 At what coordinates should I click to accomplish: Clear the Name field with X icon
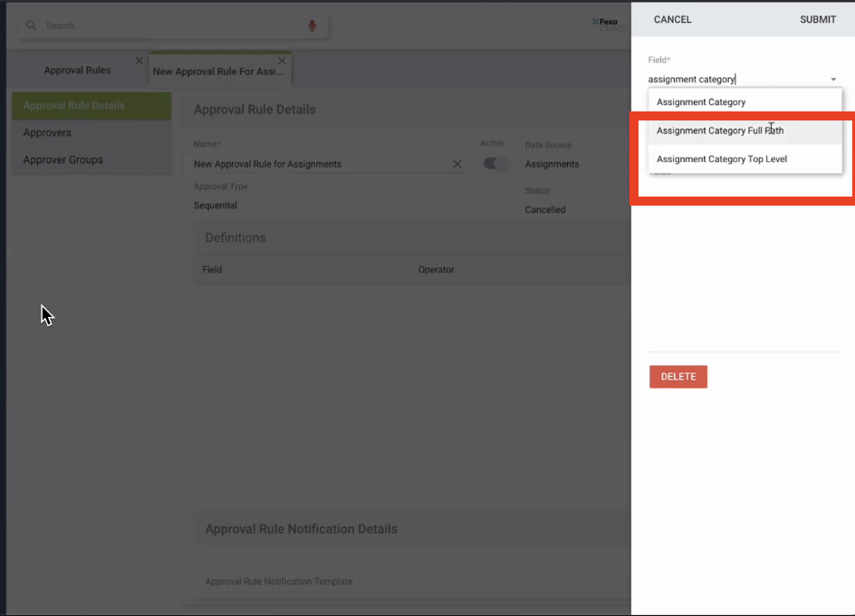(x=457, y=164)
